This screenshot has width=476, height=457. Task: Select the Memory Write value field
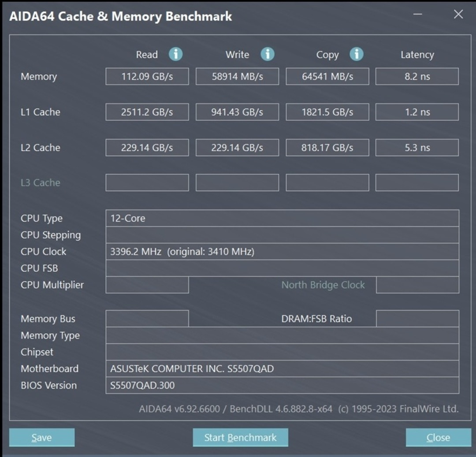click(x=237, y=76)
